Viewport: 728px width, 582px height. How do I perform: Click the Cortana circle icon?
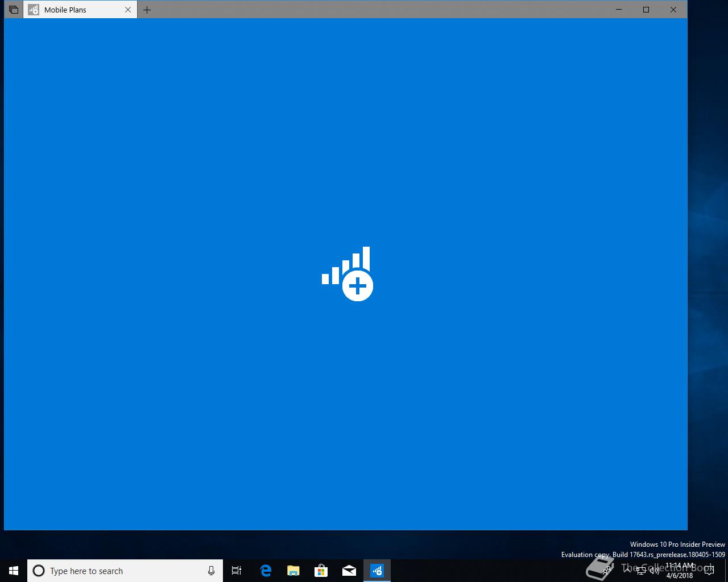pyautogui.click(x=39, y=571)
